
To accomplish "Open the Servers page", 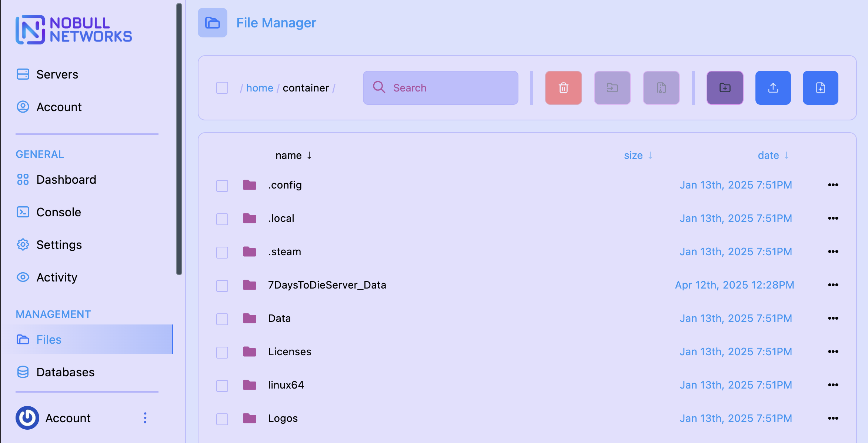I will (x=57, y=74).
